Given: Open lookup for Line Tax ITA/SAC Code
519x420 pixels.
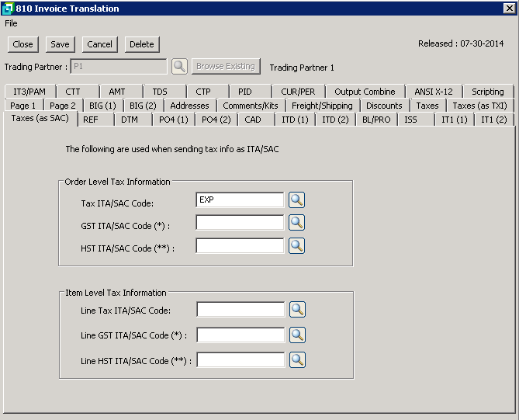Looking at the screenshot, I should [297, 311].
